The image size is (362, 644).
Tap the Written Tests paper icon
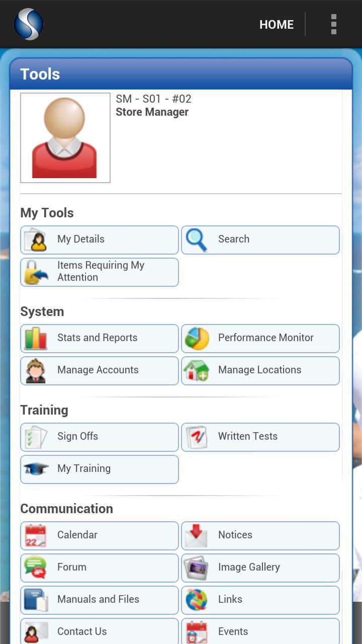point(197,437)
